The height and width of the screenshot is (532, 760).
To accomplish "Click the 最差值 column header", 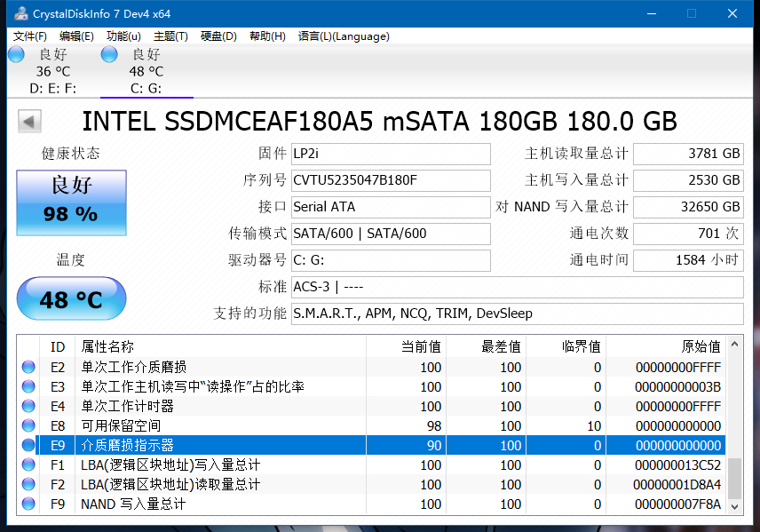I will coord(487,346).
